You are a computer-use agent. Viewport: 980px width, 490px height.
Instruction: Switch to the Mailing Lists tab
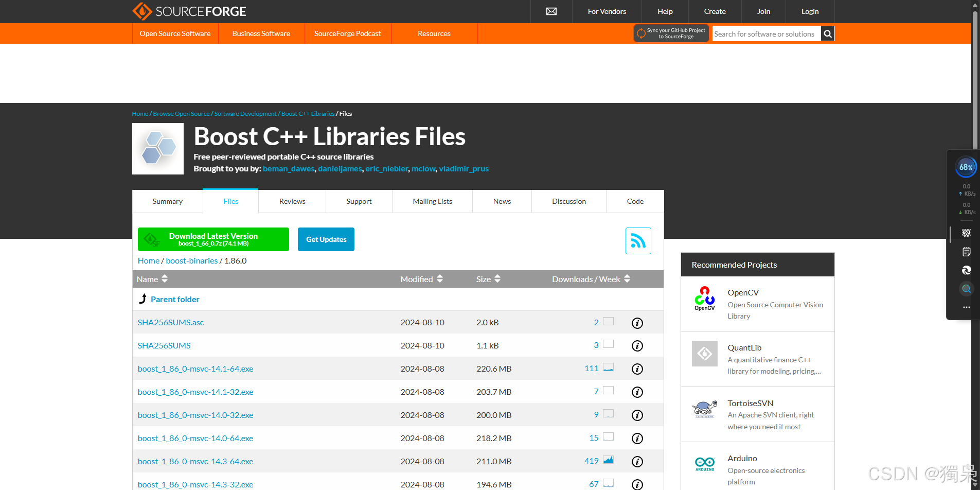[x=433, y=201]
